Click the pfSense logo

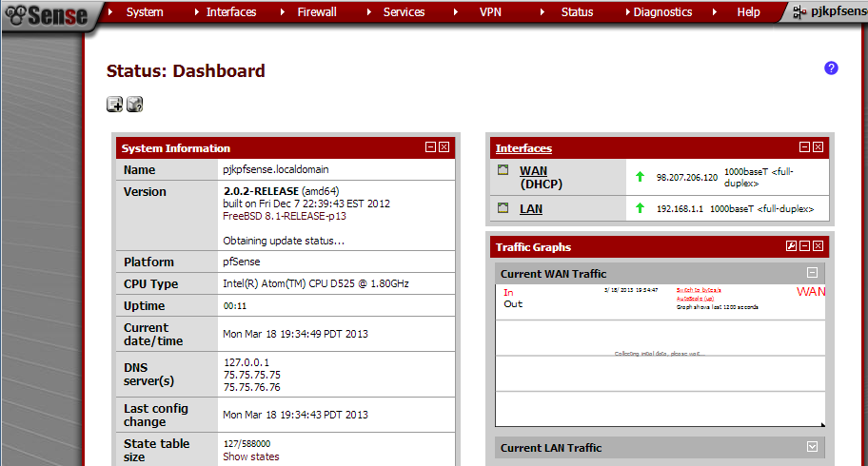point(49,14)
